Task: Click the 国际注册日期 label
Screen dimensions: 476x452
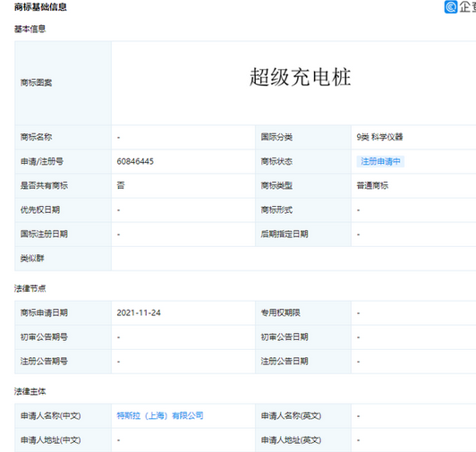Action: (44, 235)
